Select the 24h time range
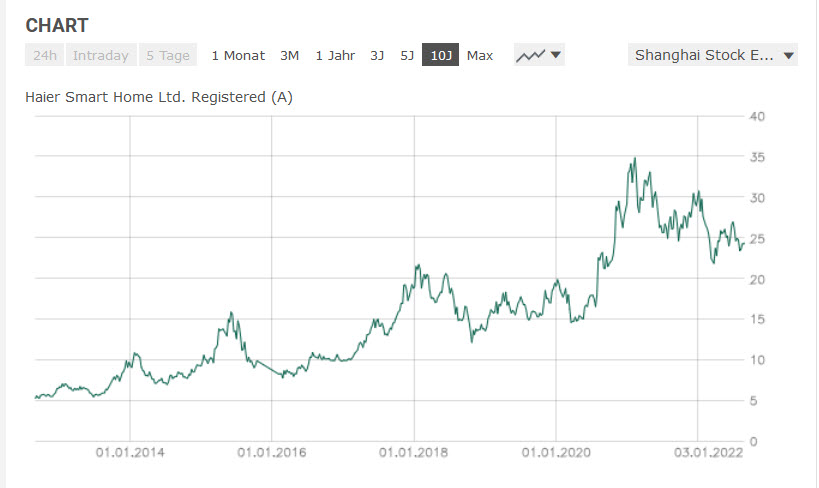Viewport: 819px width, 488px height. tap(45, 55)
